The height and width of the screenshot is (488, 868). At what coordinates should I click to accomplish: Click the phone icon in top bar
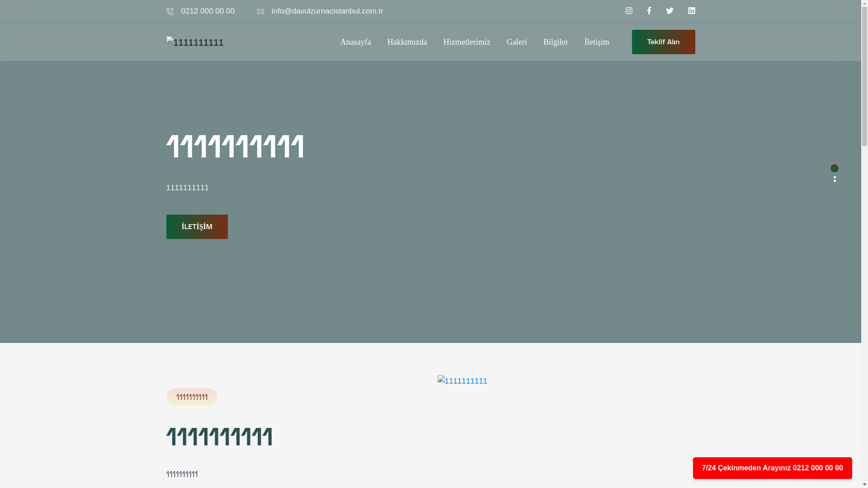click(x=170, y=12)
